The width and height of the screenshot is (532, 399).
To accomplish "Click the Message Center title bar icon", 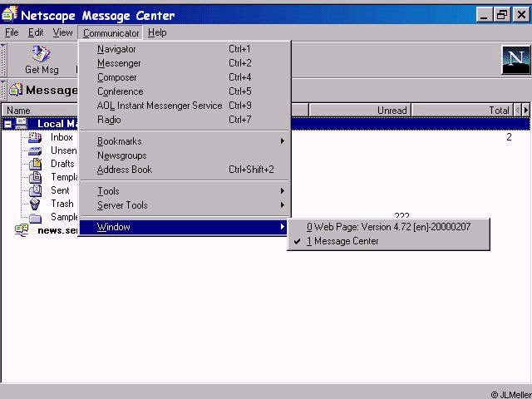I will pyautogui.click(x=9, y=14).
